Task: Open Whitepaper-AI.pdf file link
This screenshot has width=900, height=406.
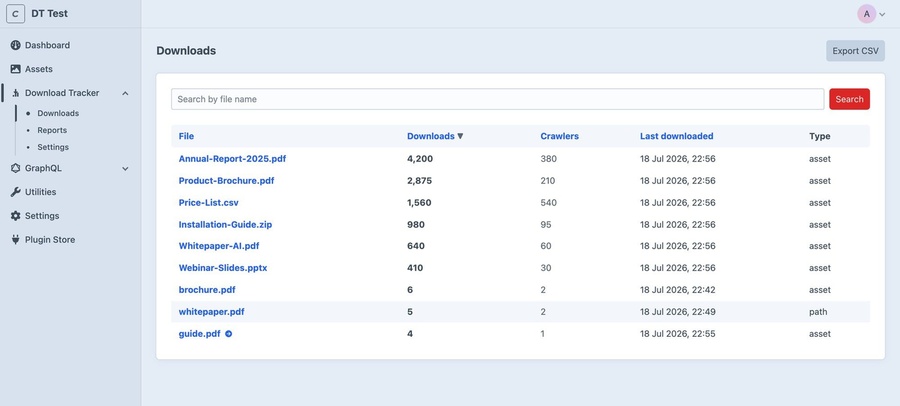Action: point(219,246)
